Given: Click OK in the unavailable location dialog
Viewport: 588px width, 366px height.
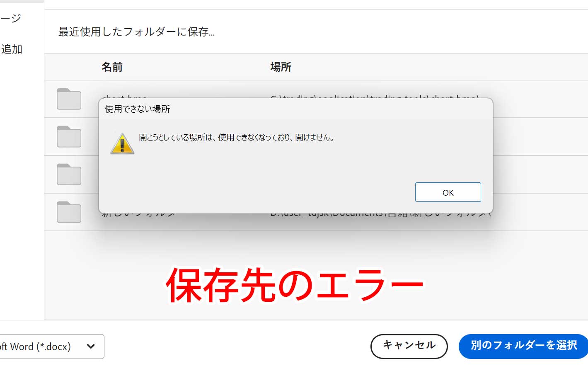Looking at the screenshot, I should coord(448,192).
